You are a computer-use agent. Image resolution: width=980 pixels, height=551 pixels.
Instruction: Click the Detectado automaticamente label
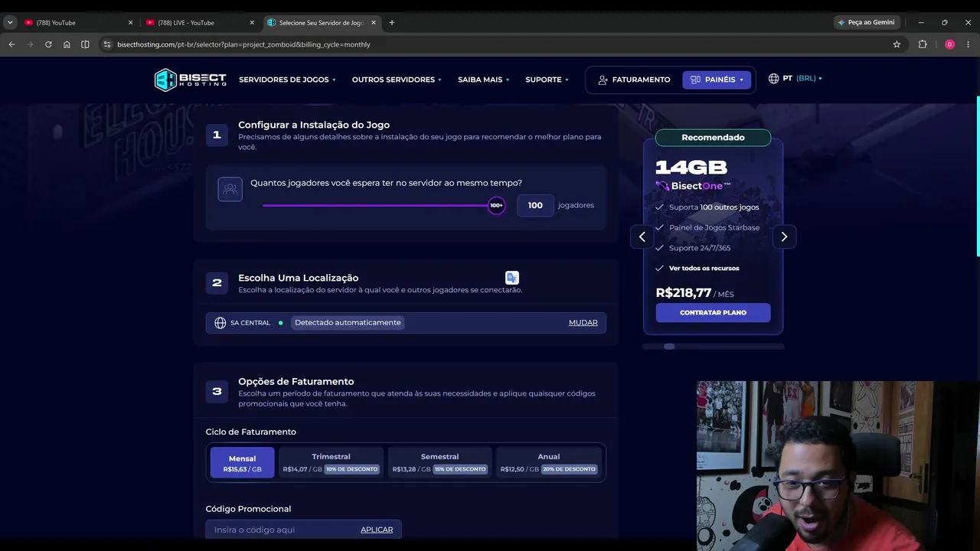pyautogui.click(x=348, y=323)
